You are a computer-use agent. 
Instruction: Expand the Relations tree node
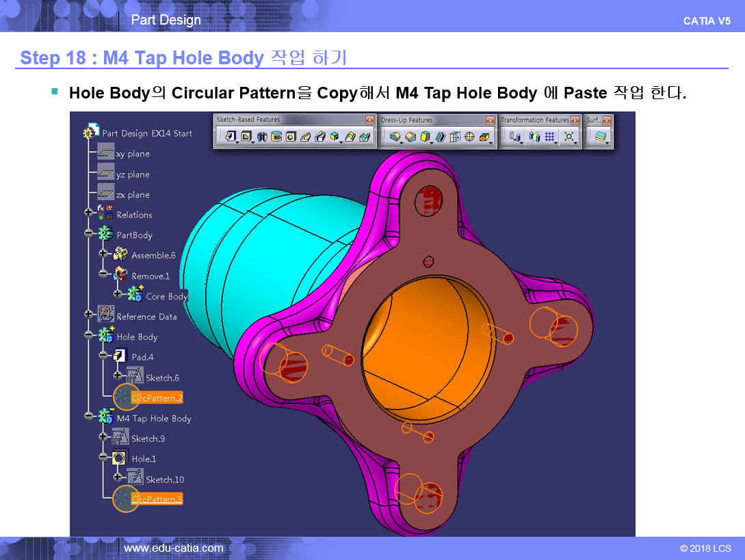pos(88,213)
